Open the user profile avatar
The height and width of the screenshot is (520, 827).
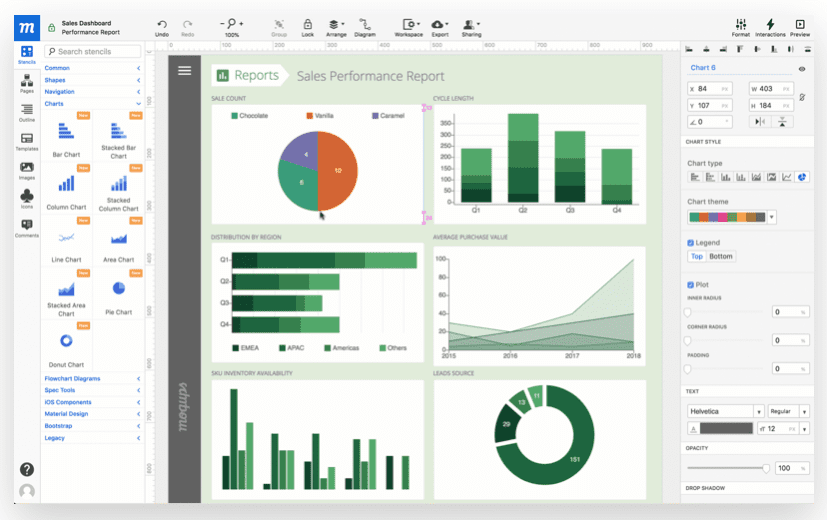[x=27, y=492]
